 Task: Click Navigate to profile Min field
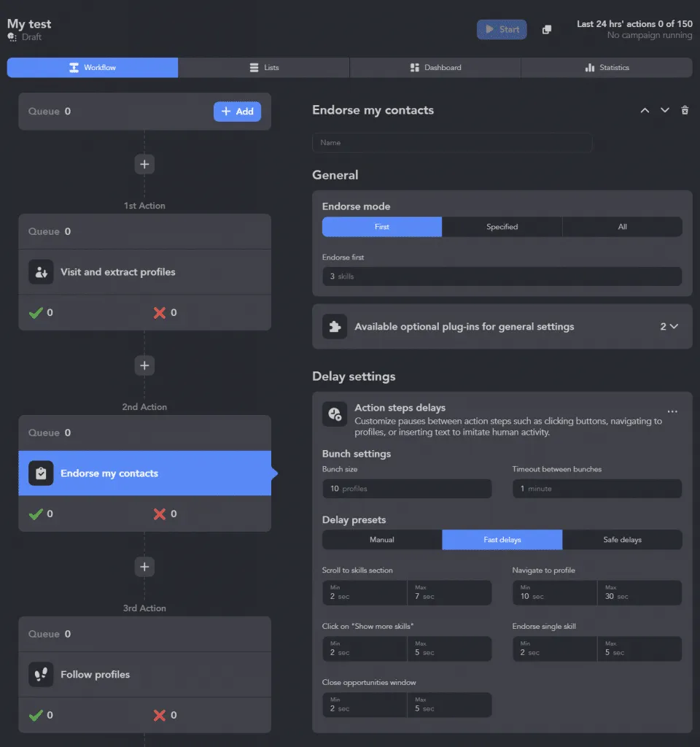[x=555, y=592]
